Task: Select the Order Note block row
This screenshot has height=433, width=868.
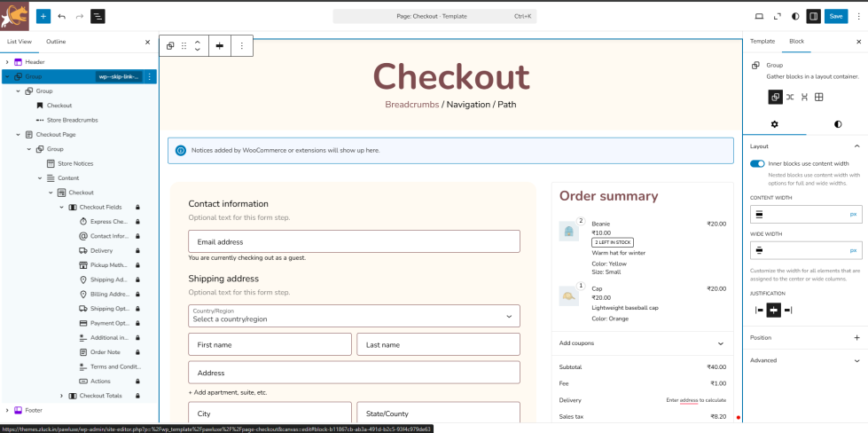Action: tap(105, 352)
